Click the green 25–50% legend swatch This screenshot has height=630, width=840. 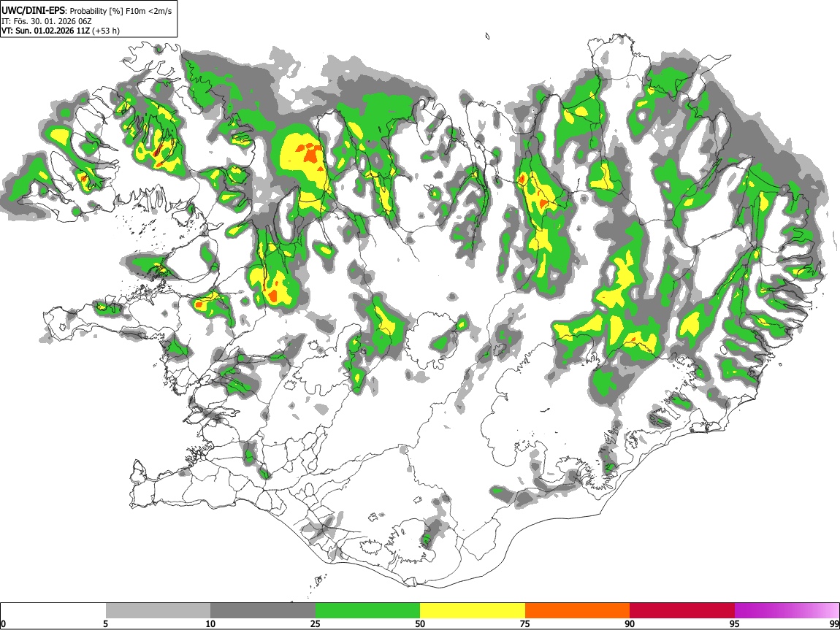tap(367, 610)
